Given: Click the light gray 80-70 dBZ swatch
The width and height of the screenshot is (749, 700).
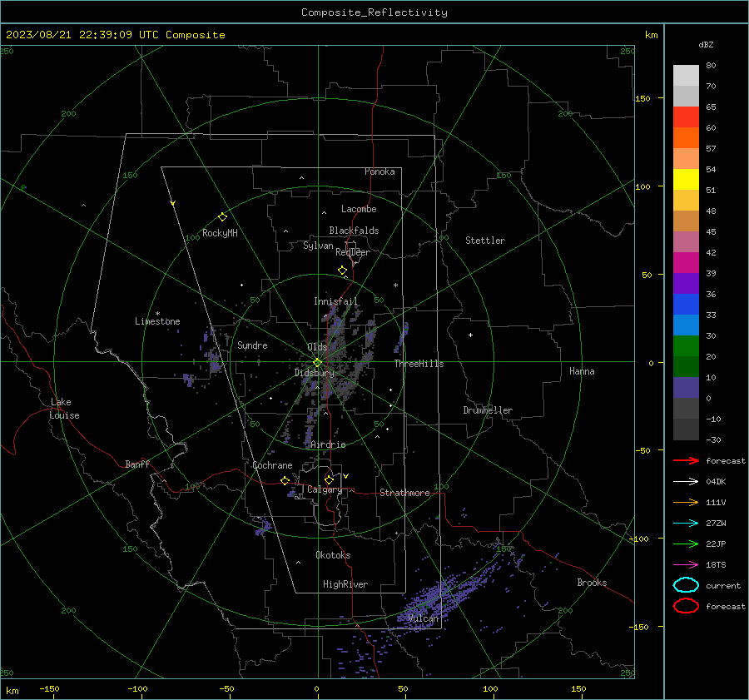Looking at the screenshot, I should [x=686, y=76].
